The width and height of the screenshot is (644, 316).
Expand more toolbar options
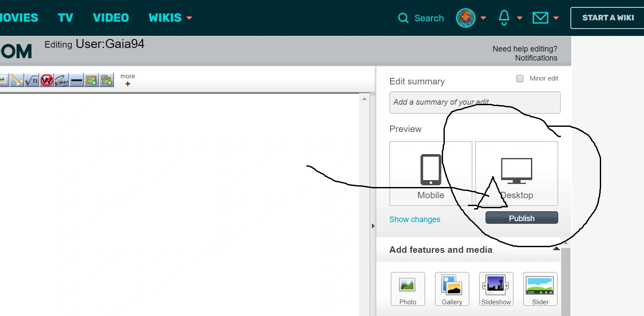pos(127,80)
